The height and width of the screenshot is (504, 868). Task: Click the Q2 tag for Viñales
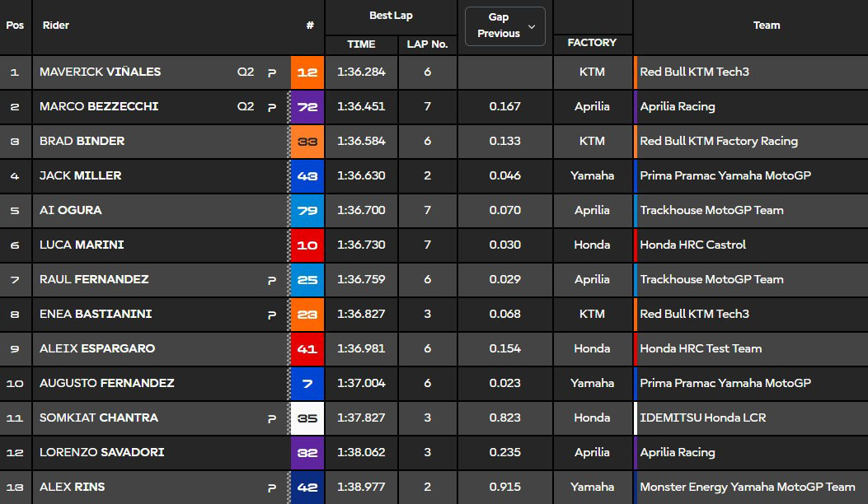[x=246, y=72]
